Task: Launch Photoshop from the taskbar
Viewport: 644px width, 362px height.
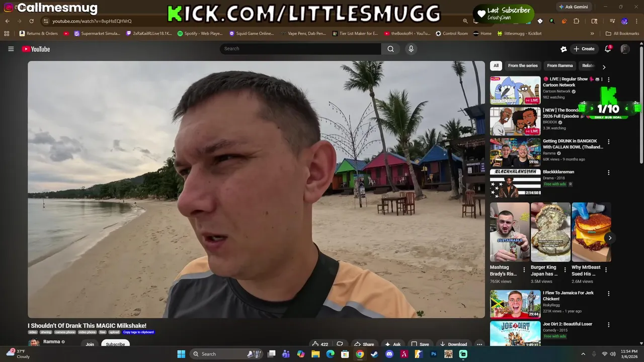Action: pos(433,354)
